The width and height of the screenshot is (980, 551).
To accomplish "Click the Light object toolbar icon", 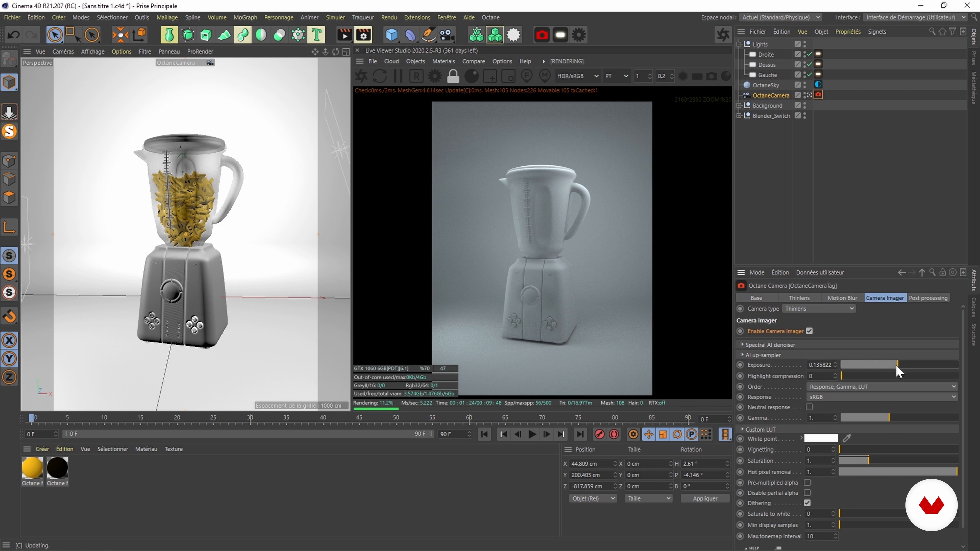I will point(560,35).
